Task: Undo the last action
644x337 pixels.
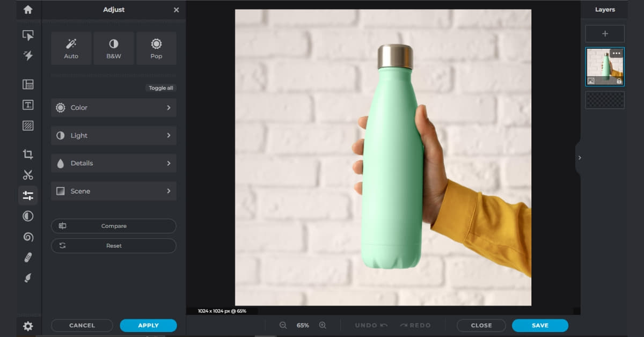Action: [x=370, y=325]
